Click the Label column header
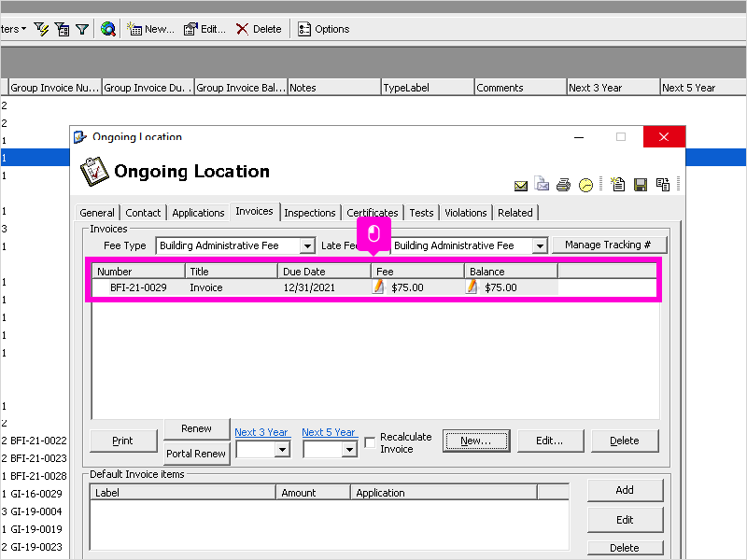747x560 pixels. tap(183, 493)
